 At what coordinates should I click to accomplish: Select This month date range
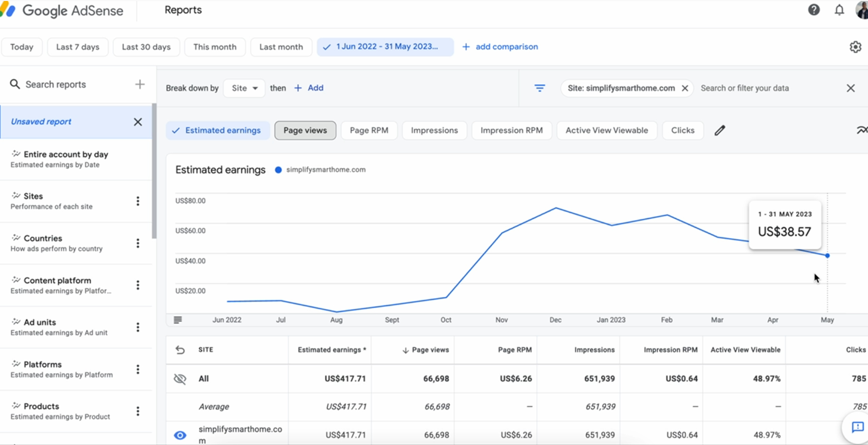tap(215, 47)
